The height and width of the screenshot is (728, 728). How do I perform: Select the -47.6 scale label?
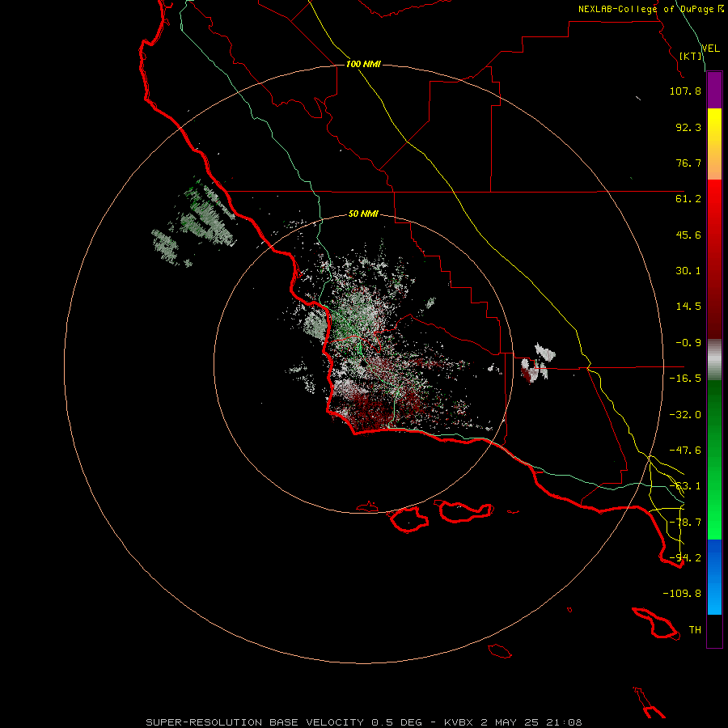685,451
